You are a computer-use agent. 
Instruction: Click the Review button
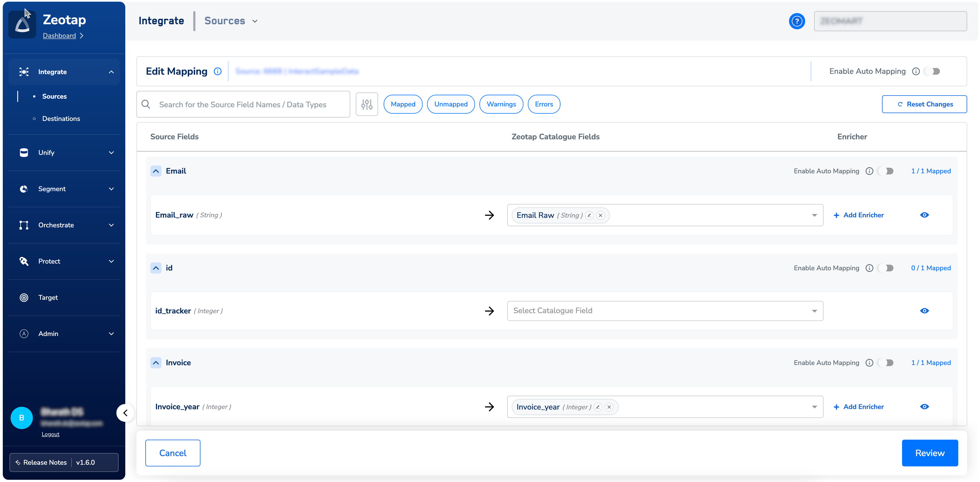pos(929,453)
